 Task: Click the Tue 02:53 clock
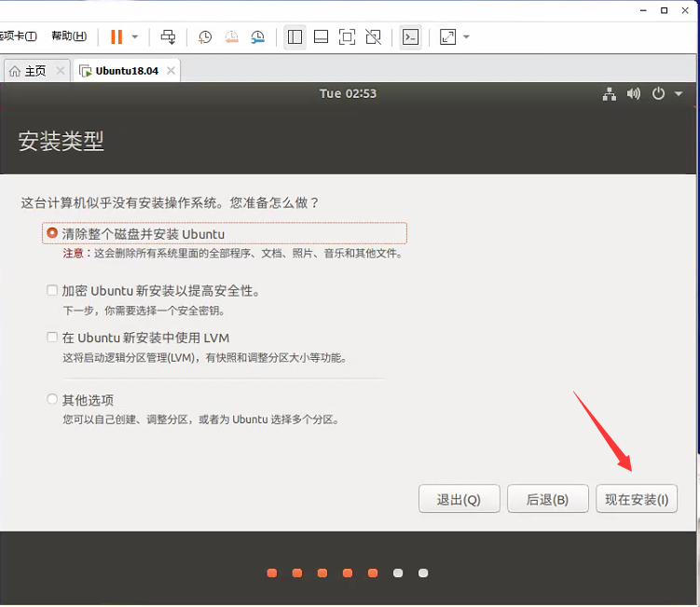pos(348,94)
